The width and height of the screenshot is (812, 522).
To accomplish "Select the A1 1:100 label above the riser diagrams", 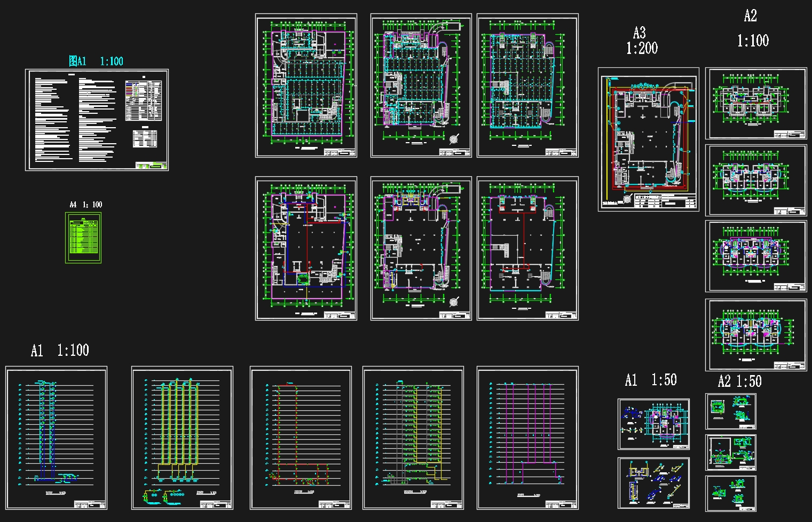I will point(60,350).
